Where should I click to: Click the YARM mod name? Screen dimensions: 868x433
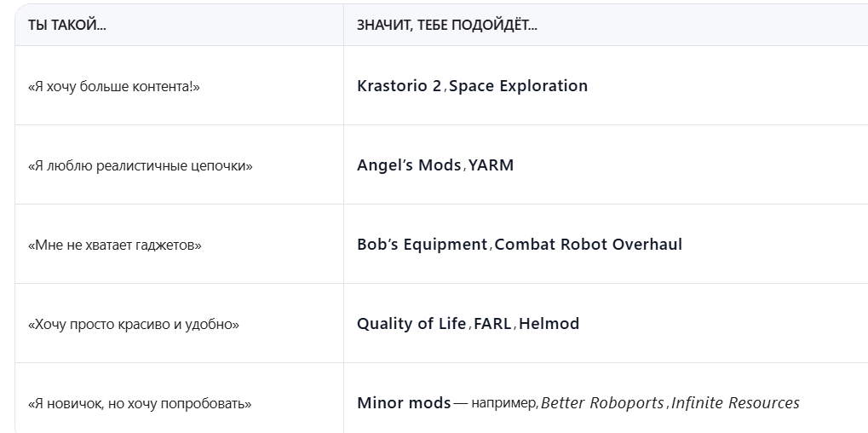coord(491,165)
